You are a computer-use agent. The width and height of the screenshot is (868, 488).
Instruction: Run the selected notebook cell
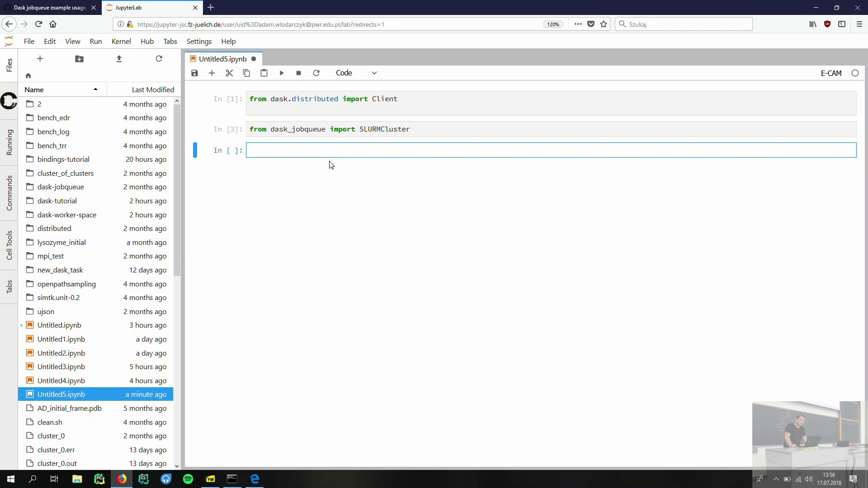point(282,73)
